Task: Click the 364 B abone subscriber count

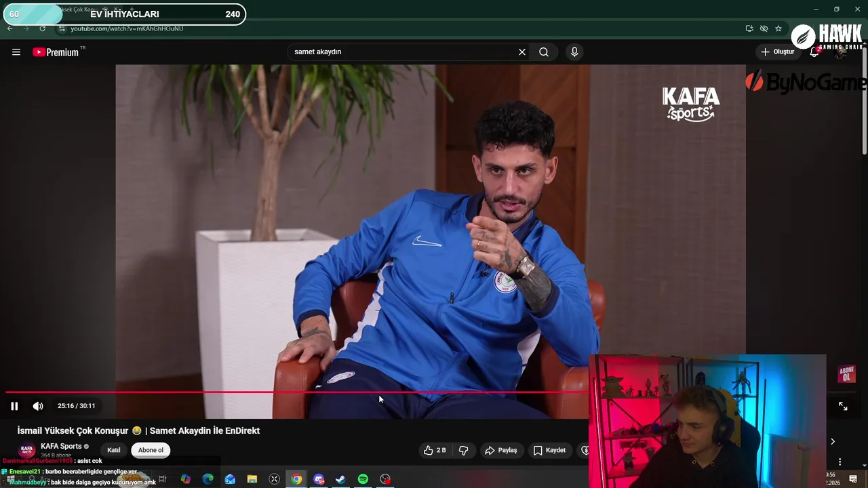Action: pos(56,455)
